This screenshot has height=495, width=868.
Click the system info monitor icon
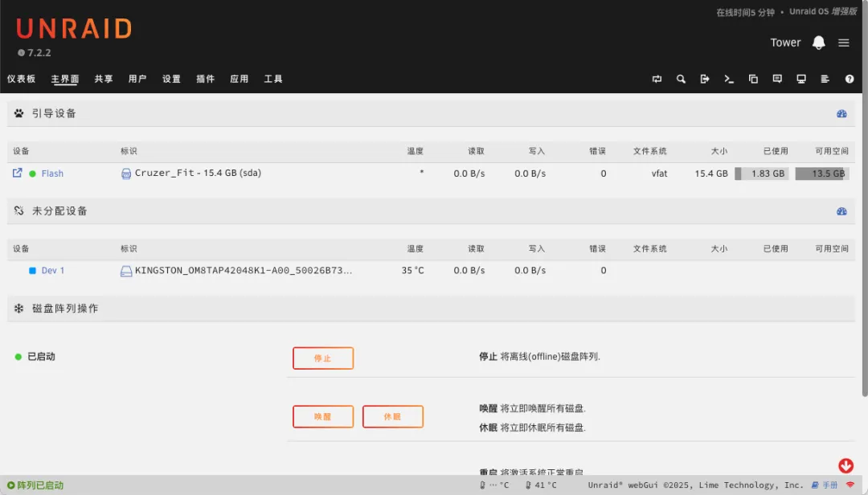801,79
